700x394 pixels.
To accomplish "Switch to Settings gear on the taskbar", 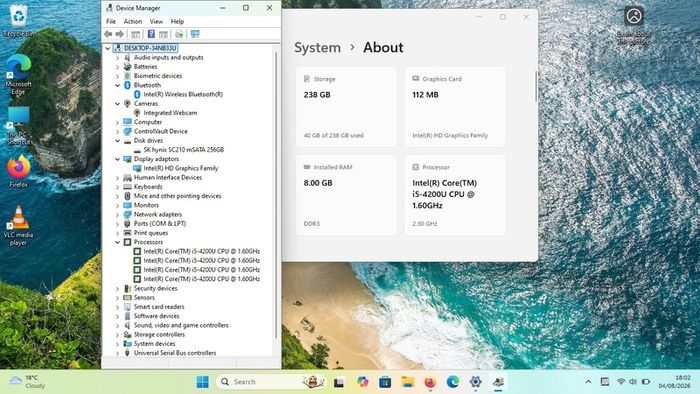I will click(475, 382).
